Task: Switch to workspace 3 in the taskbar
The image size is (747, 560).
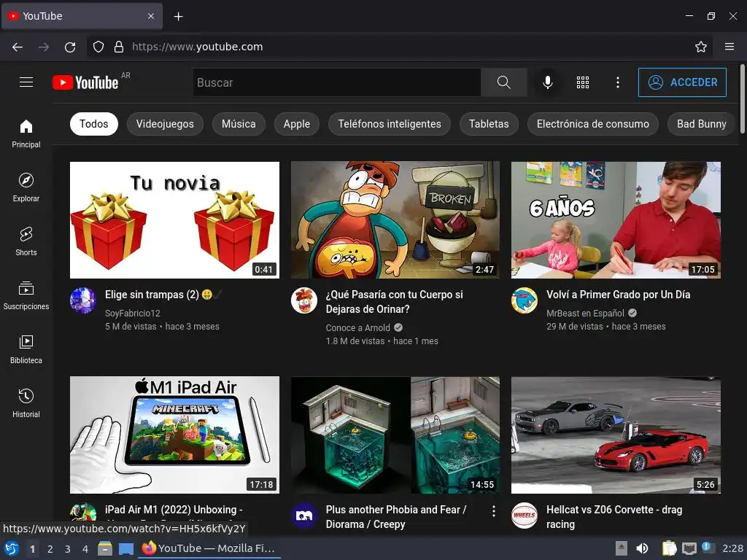Action: click(68, 549)
